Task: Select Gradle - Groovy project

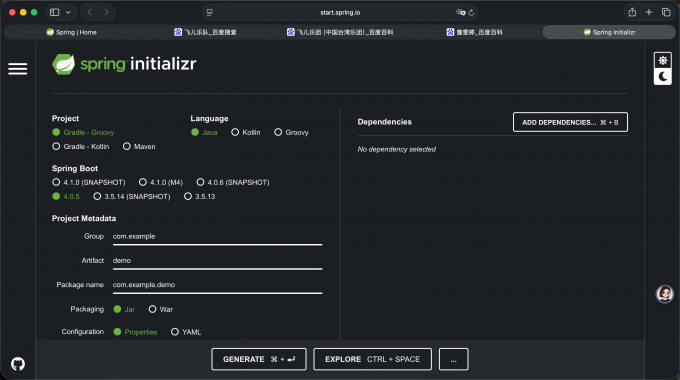Action: [x=83, y=132]
